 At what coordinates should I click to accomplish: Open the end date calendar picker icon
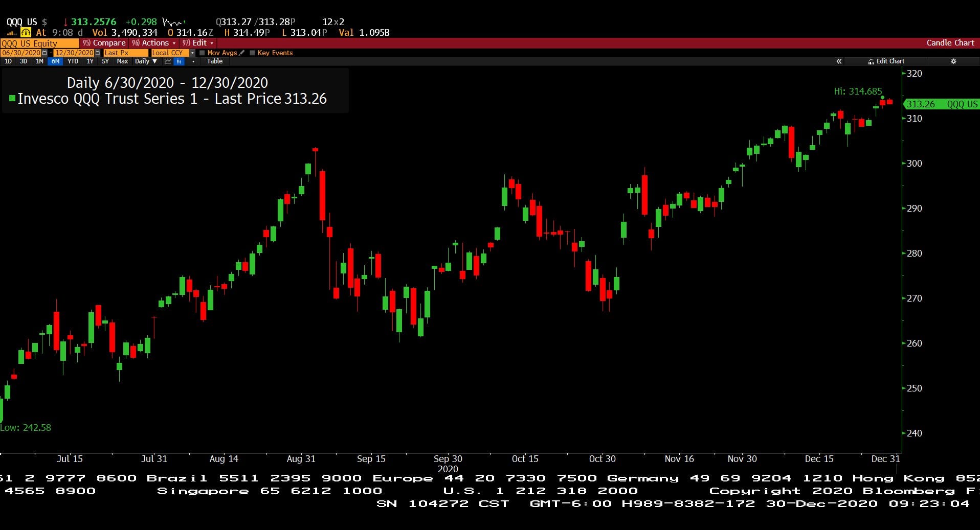(98, 53)
